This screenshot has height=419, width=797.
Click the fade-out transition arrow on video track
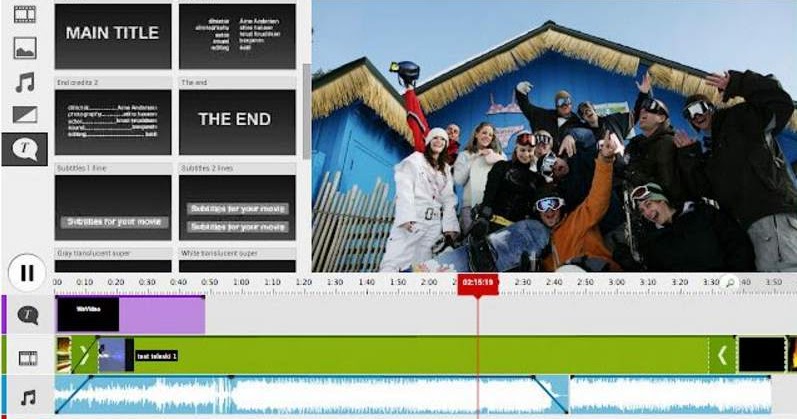722,355
